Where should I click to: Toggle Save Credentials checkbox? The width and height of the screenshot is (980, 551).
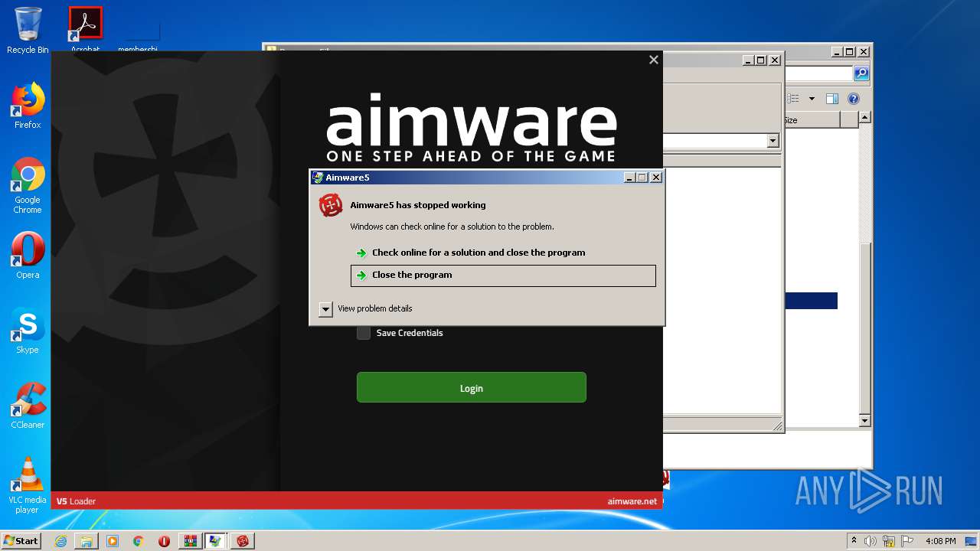[364, 333]
